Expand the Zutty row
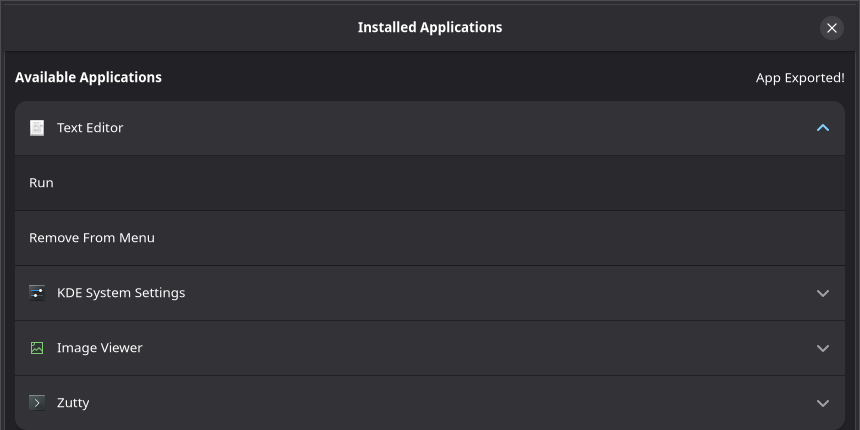The image size is (860, 430). (x=823, y=403)
